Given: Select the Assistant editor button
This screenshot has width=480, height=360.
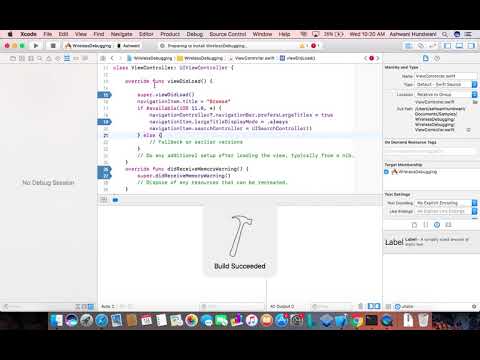Looking at the screenshot, I should coord(421,46).
